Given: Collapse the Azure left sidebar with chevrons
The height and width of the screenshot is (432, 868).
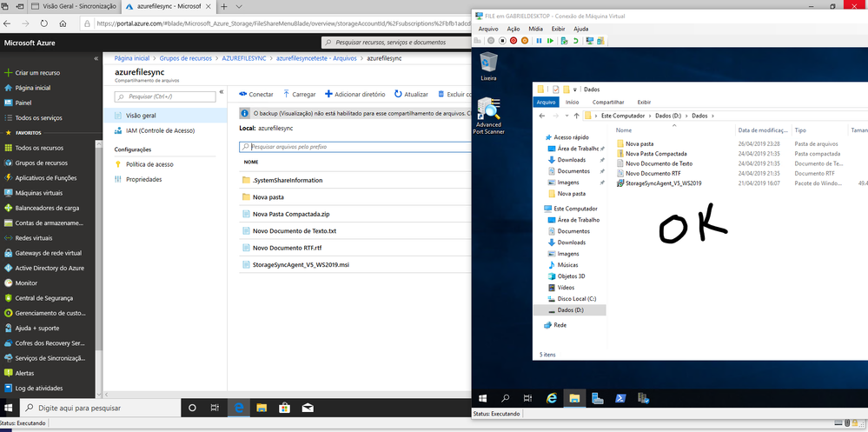Looking at the screenshot, I should [x=96, y=57].
